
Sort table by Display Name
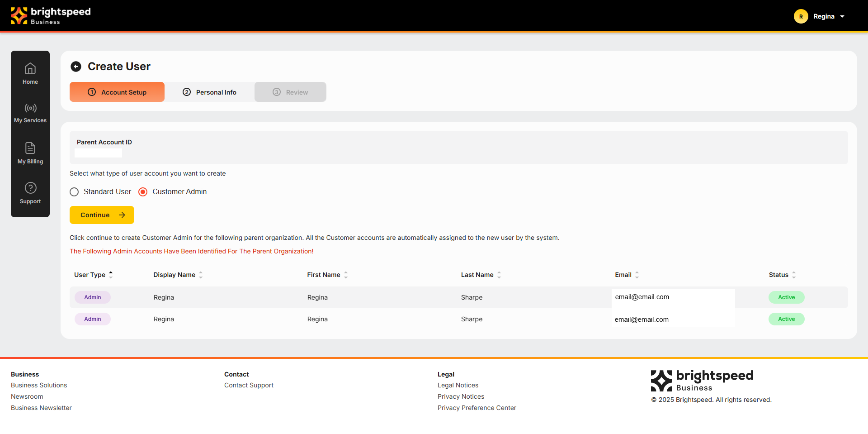(201, 275)
